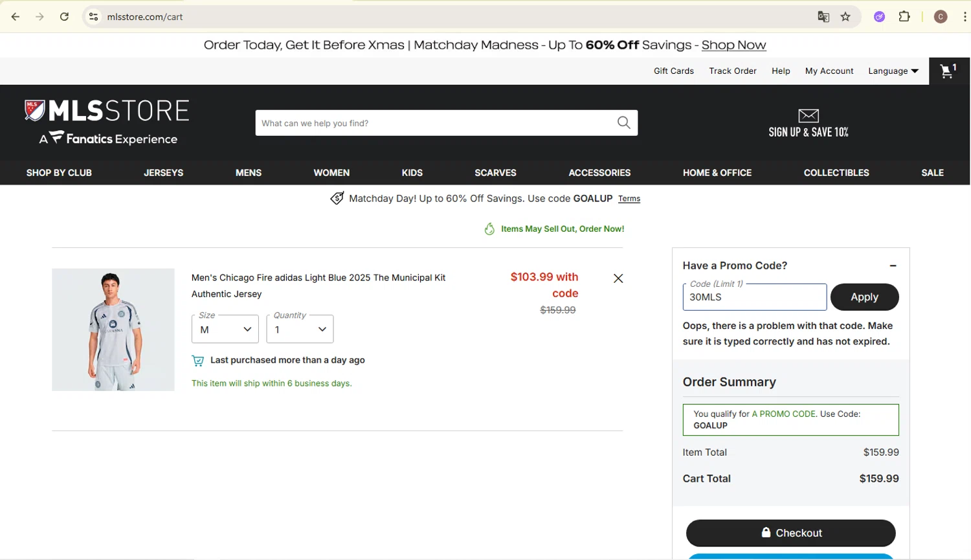Open the Size M dropdown
This screenshot has height=560, width=971.
[x=225, y=329]
